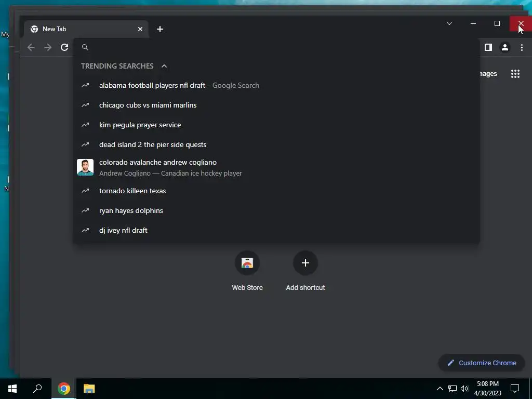
Task: Click trending arrow icon beside tornado killeen
Action: (x=85, y=191)
